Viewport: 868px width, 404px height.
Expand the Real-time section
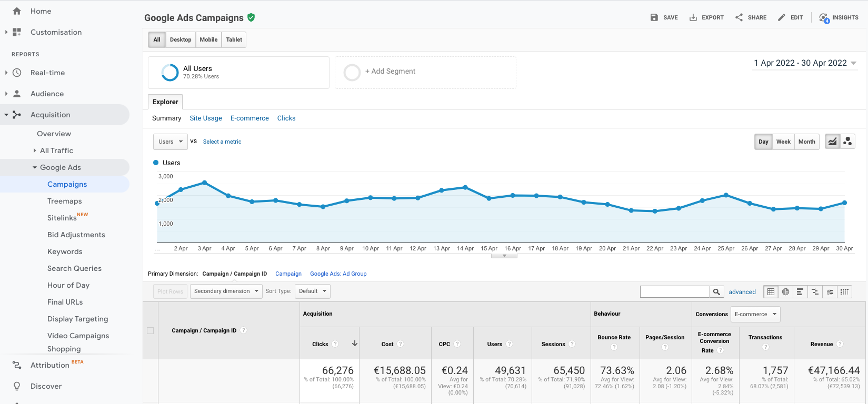[6, 73]
